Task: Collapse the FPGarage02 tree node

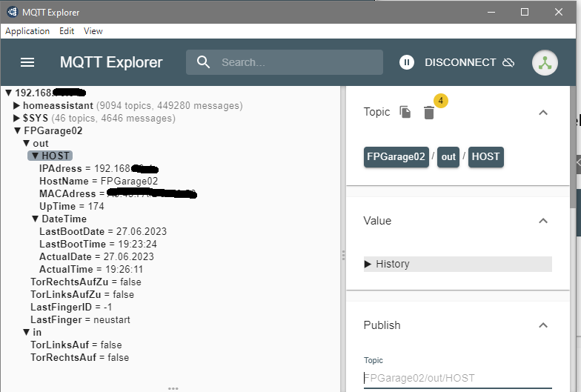Action: pos(18,130)
